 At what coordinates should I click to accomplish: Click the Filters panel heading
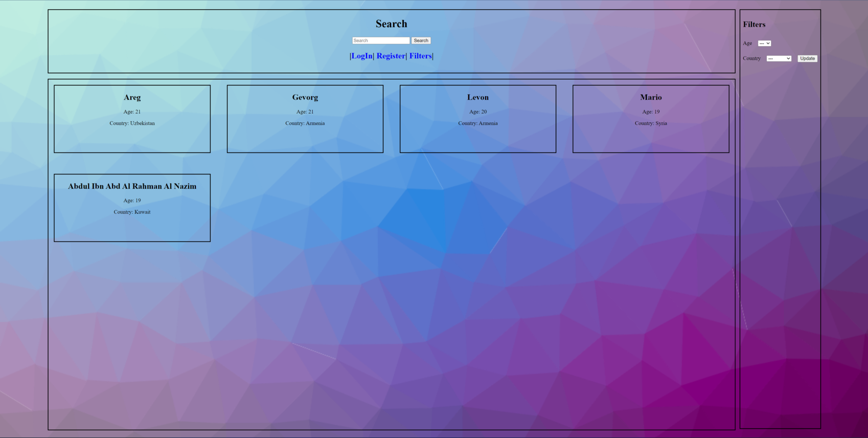(x=754, y=25)
